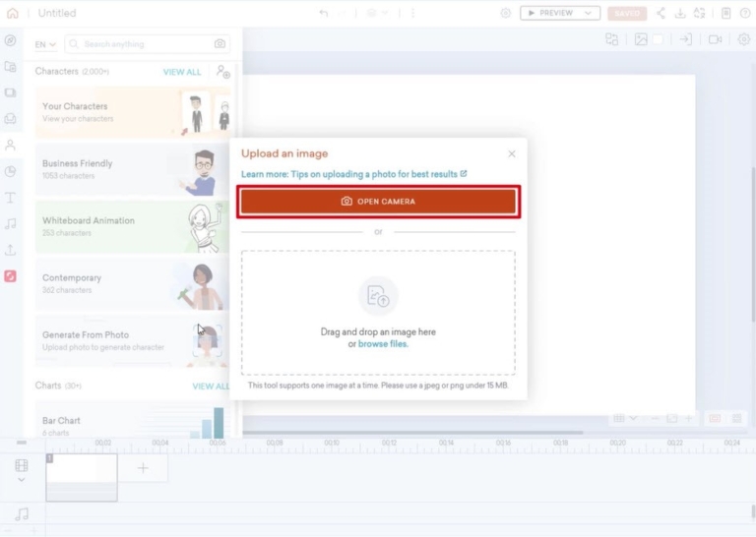The height and width of the screenshot is (537, 756).
Task: Expand the Preview dropdown arrow
Action: [x=589, y=14]
